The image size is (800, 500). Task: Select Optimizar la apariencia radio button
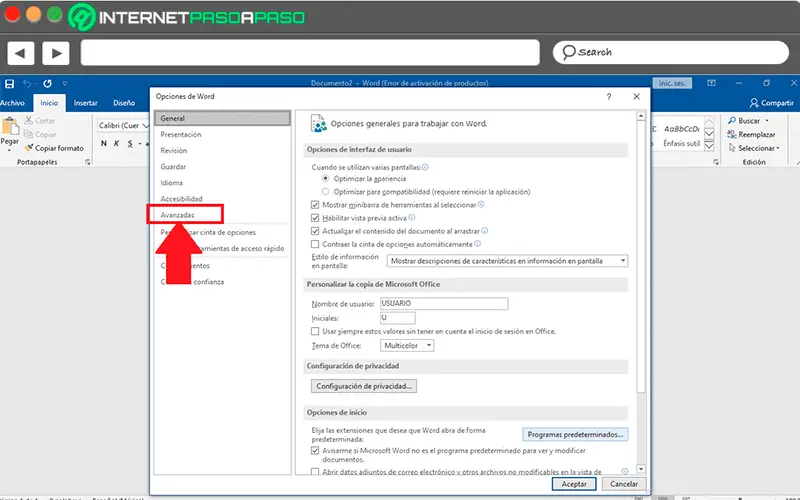(326, 179)
